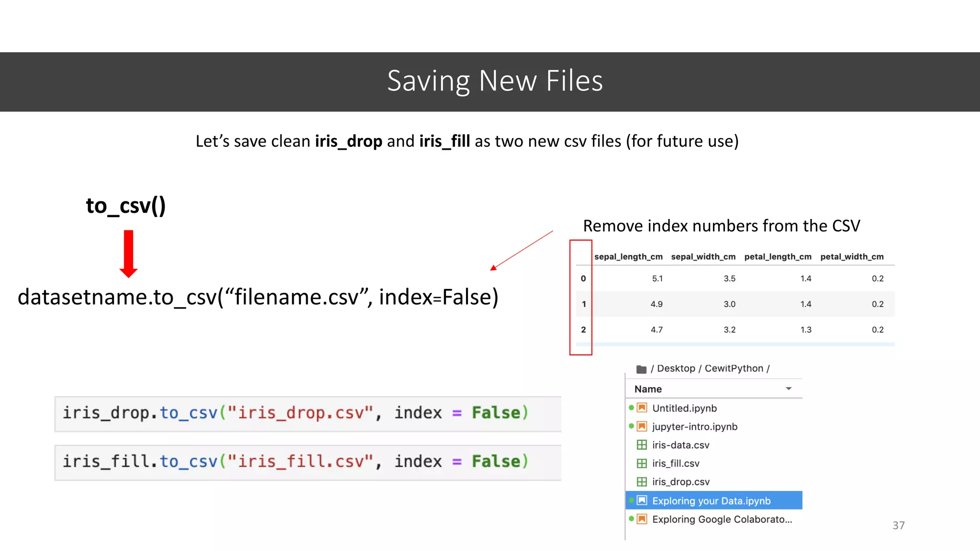Click the slide title Saving New Files
Image resolution: width=980 pixels, height=551 pixels.
point(495,81)
